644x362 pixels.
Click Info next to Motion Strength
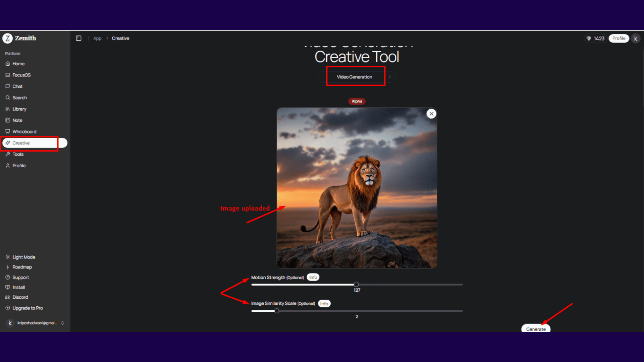click(x=313, y=278)
